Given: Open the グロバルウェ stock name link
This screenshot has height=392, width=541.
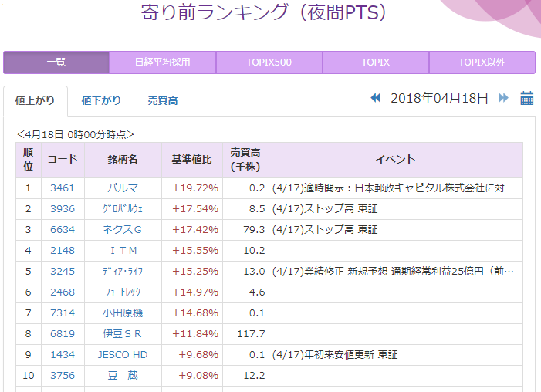Looking at the screenshot, I should [123, 209].
